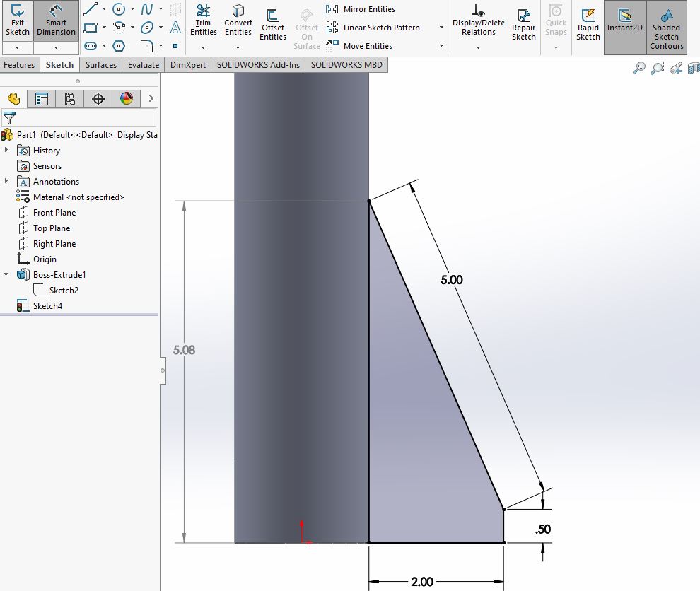Open dropdown under Display/Delete Relations
Viewport: 700px width, 591px height.
[478, 47]
